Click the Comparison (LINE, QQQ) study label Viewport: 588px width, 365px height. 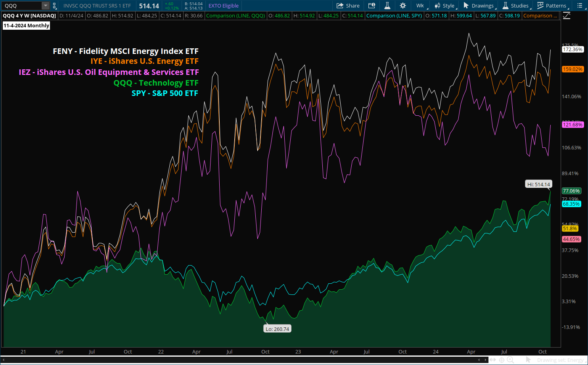click(236, 16)
